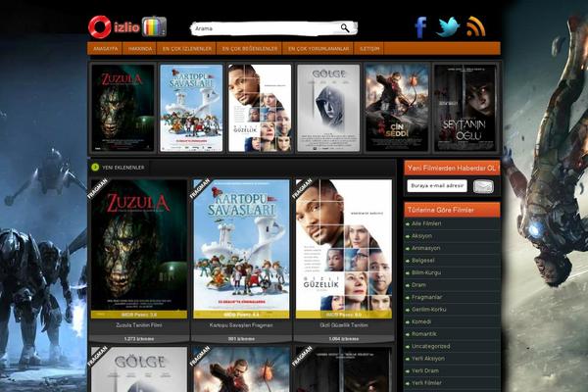Screen dimensions: 588x392
Task: Open the Aile Filmleri category
Action: pos(426,223)
